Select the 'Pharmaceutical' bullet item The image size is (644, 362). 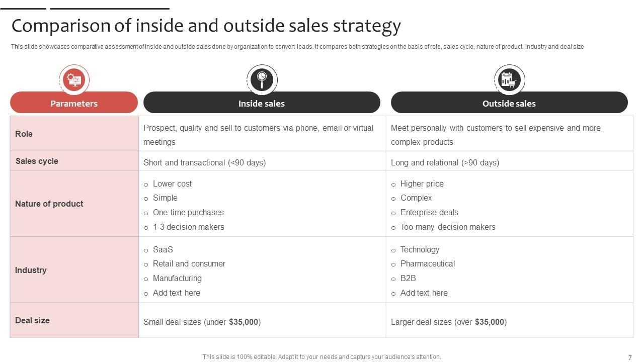(x=427, y=263)
